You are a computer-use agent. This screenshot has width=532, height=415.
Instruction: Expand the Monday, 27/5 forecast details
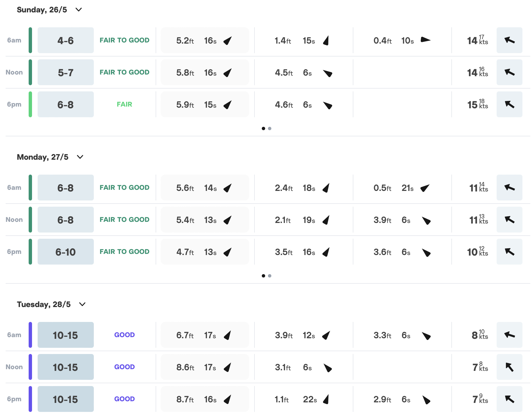pyautogui.click(x=79, y=157)
